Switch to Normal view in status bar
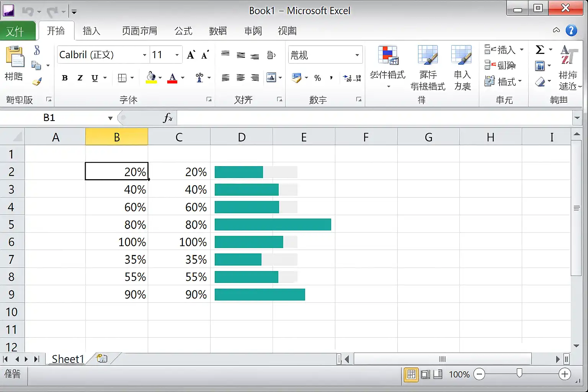The width and height of the screenshot is (588, 392). pyautogui.click(x=411, y=374)
